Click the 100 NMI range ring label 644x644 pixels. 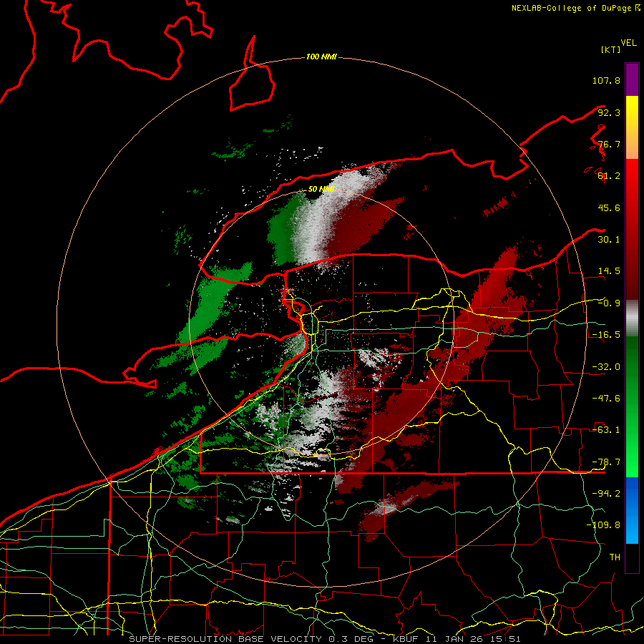coord(321,57)
